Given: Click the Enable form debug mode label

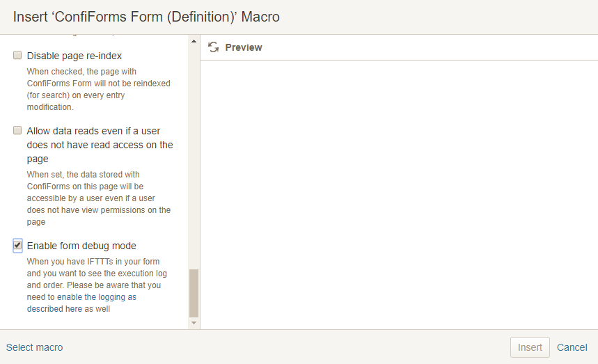Looking at the screenshot, I should coord(81,246).
